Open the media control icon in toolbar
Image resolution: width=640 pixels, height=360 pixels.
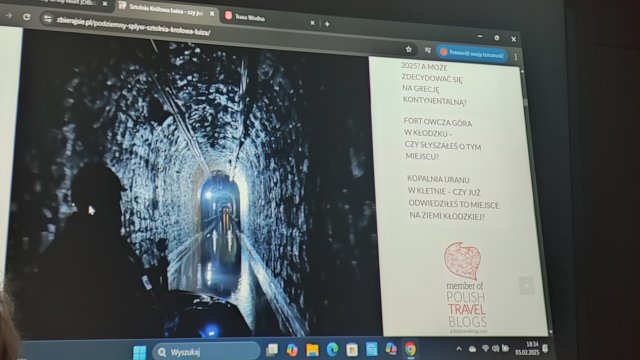click(x=428, y=50)
